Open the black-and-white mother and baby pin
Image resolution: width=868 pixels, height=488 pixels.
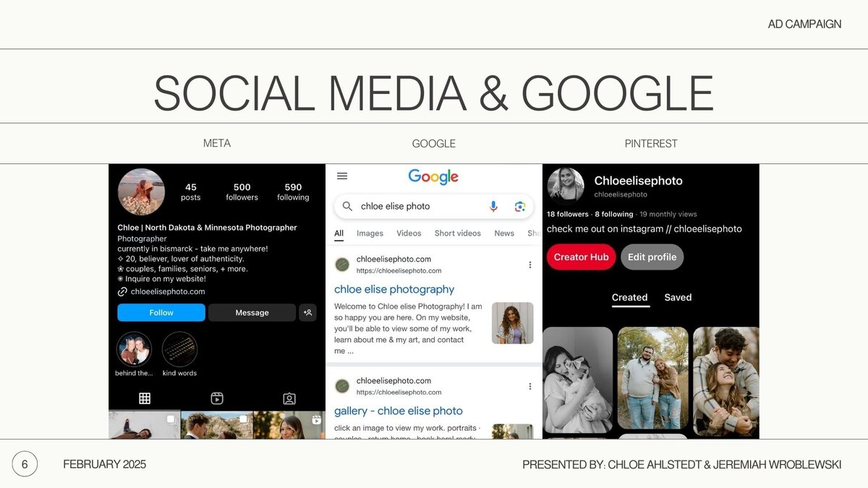(577, 381)
